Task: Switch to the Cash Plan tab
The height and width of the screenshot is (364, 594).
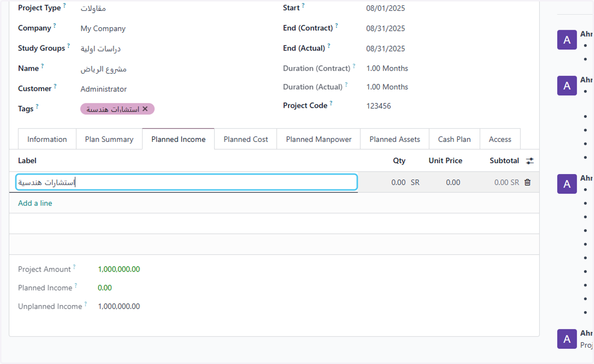Action: [x=454, y=139]
